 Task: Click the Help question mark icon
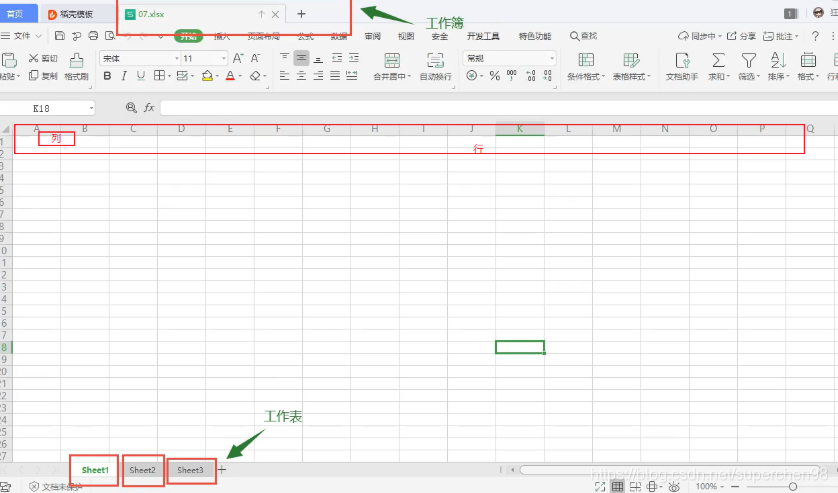click(815, 36)
